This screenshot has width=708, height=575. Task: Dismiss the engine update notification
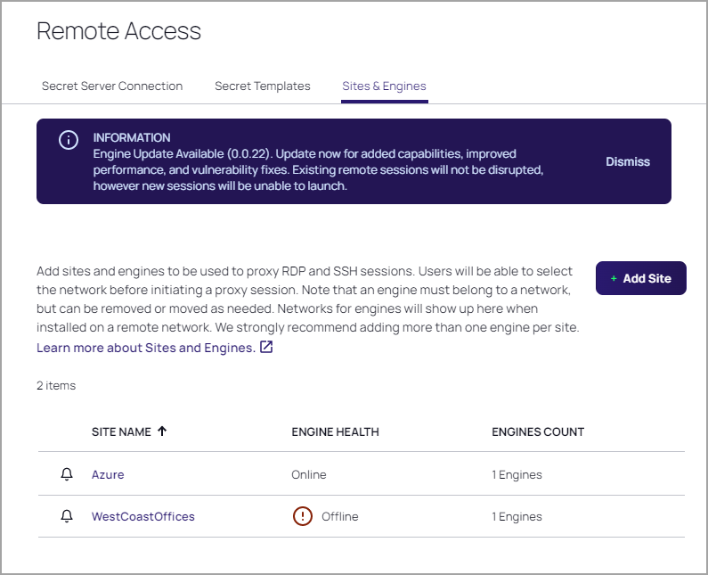[627, 162]
